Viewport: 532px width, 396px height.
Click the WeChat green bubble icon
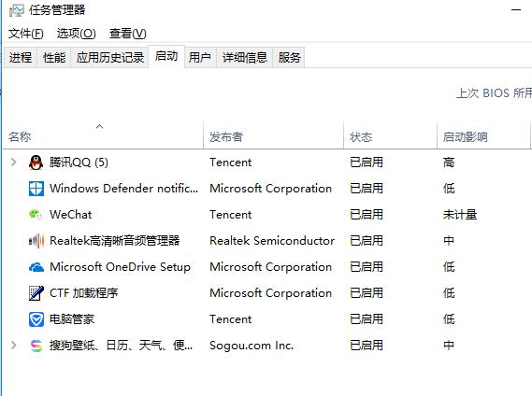pos(36,215)
